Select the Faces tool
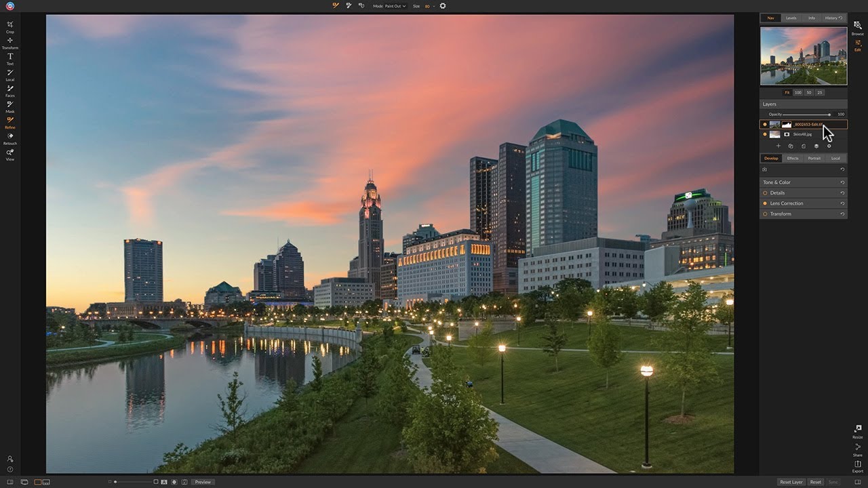Image resolution: width=868 pixels, height=488 pixels. click(x=9, y=91)
